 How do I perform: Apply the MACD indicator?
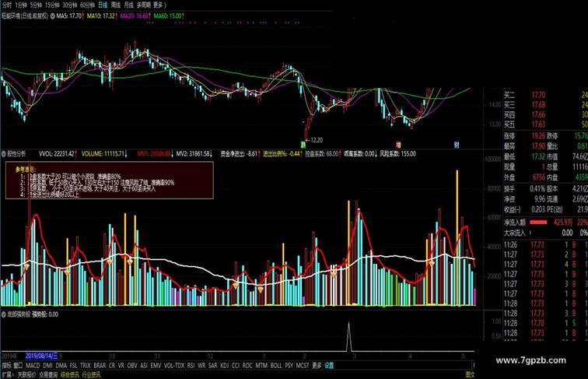pos(33,365)
